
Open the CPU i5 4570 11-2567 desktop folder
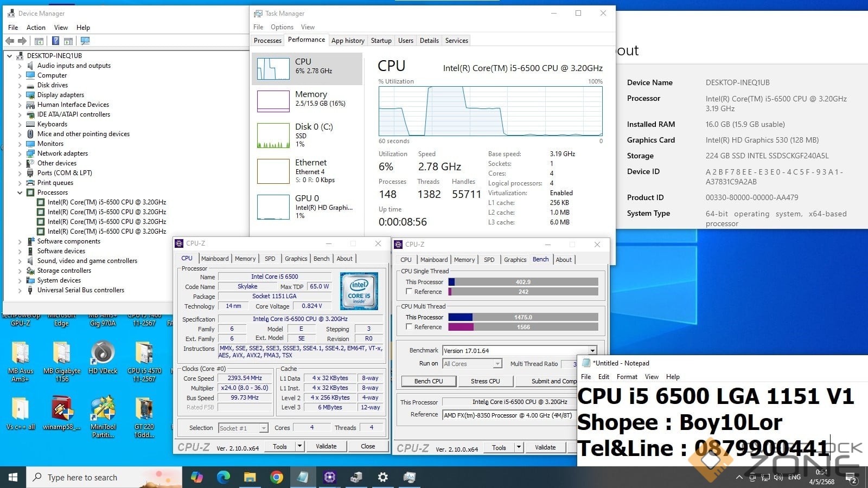pos(144,361)
